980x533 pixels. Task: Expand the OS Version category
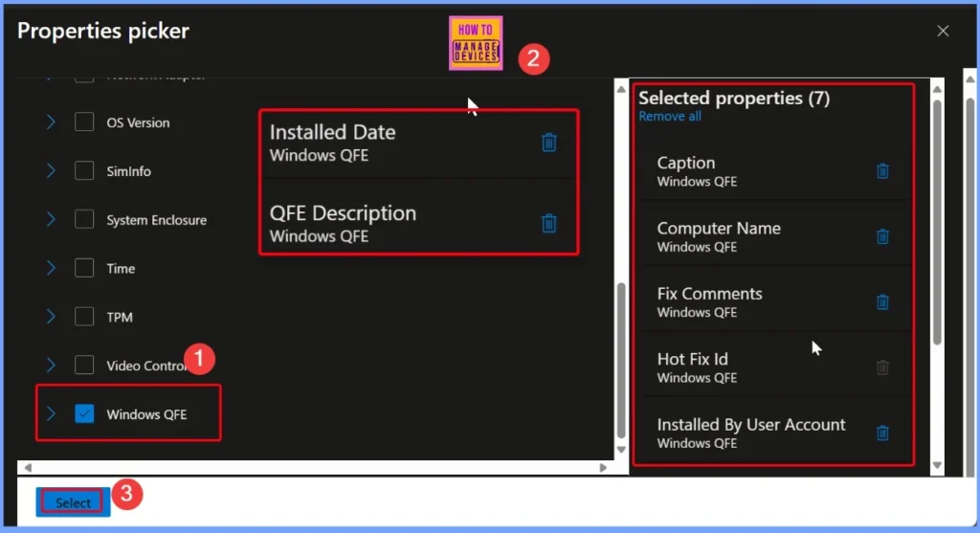pos(51,122)
